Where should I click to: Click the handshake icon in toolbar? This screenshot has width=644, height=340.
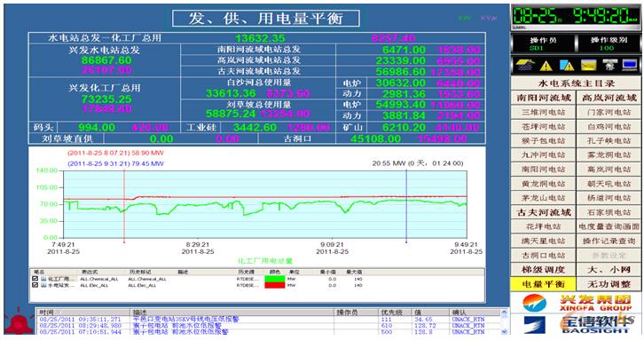[x=609, y=65]
